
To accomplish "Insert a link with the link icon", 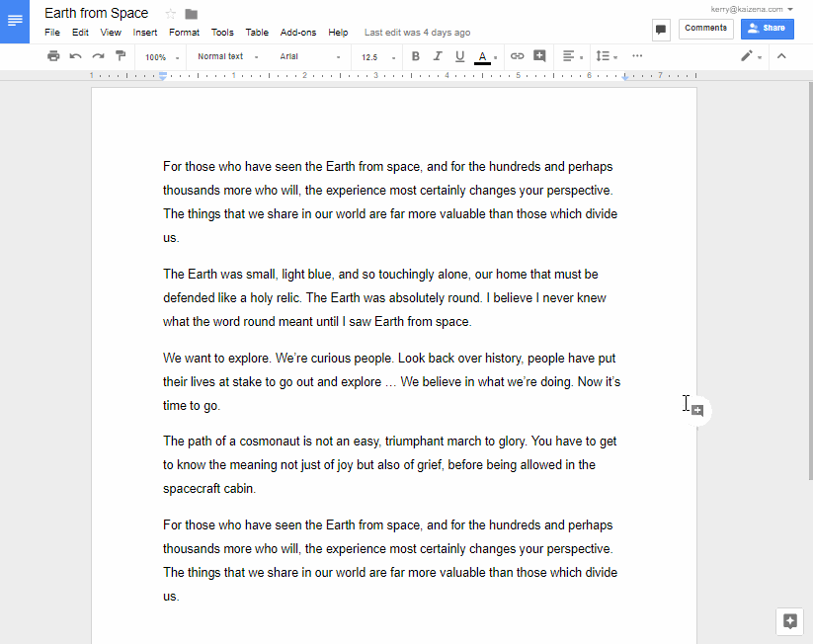I will coord(517,56).
